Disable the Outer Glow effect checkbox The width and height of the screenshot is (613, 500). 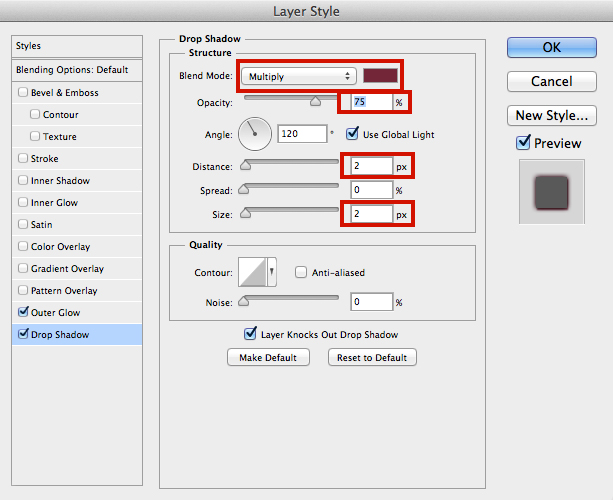[x=23, y=313]
